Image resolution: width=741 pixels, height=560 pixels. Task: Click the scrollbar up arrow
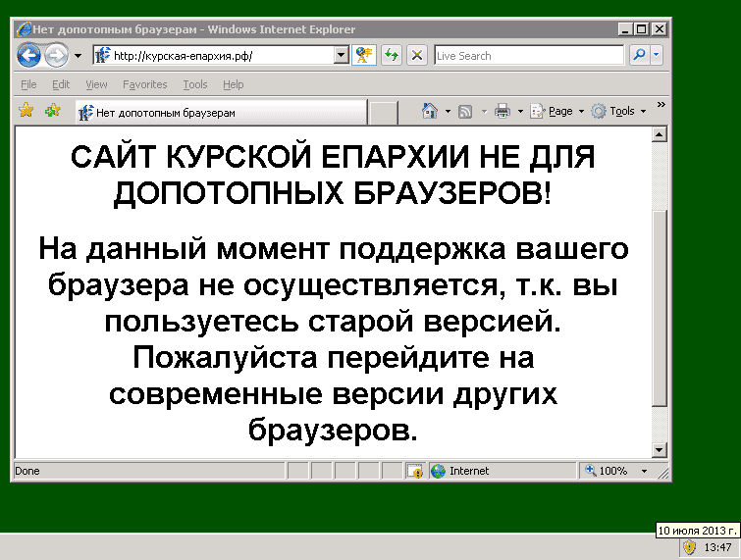pyautogui.click(x=660, y=134)
